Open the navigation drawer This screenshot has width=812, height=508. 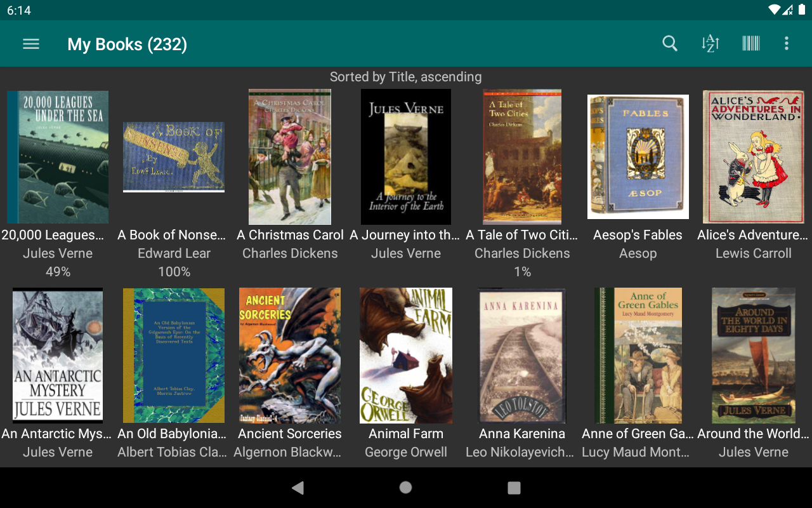30,43
